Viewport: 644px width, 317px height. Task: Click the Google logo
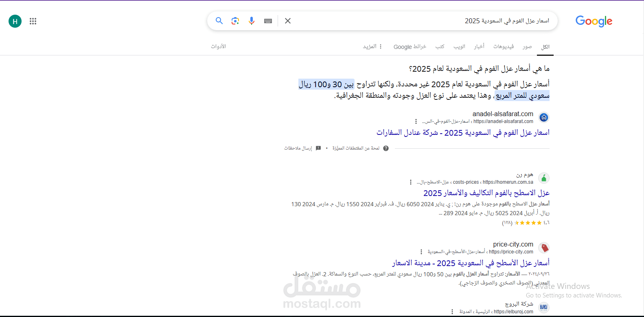pyautogui.click(x=594, y=21)
